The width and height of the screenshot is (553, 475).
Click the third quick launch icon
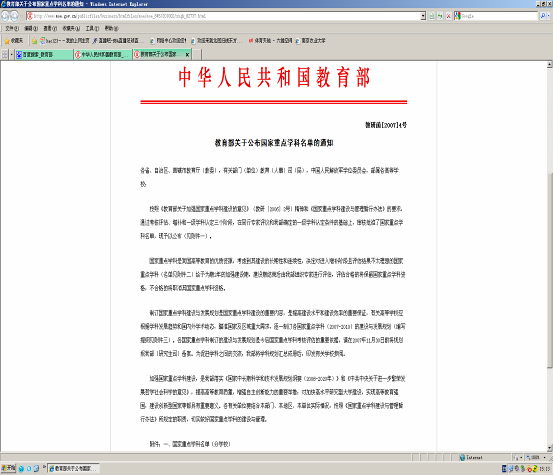click(x=36, y=469)
